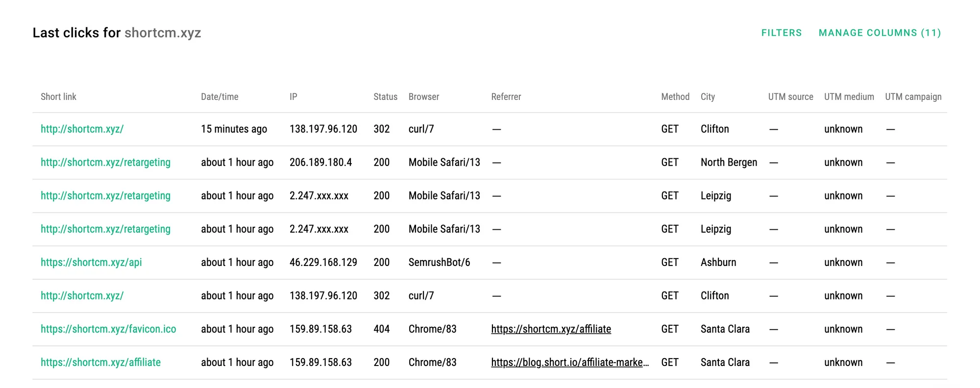Select Chrome/83 browser in favicon.ico row
Viewport: 980px width, 388px height.
(x=432, y=329)
